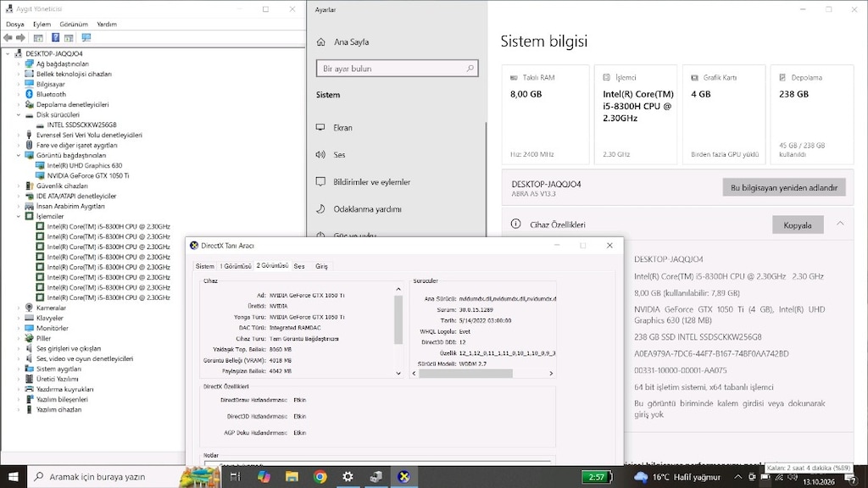Expand Kameralar node
The width and height of the screenshot is (868, 488).
tap(19, 308)
